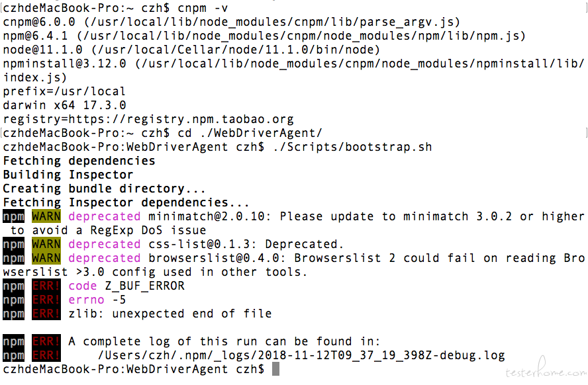This screenshot has height=385, width=588.
Task: Click the node@11.1.0 version text
Action: point(43,50)
